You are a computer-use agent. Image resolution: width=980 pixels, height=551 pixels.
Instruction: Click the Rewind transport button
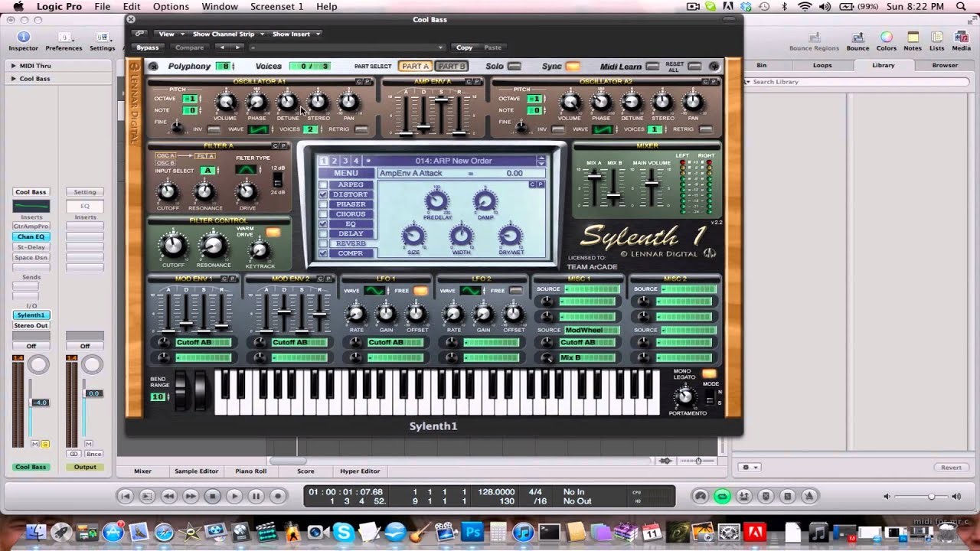click(169, 496)
